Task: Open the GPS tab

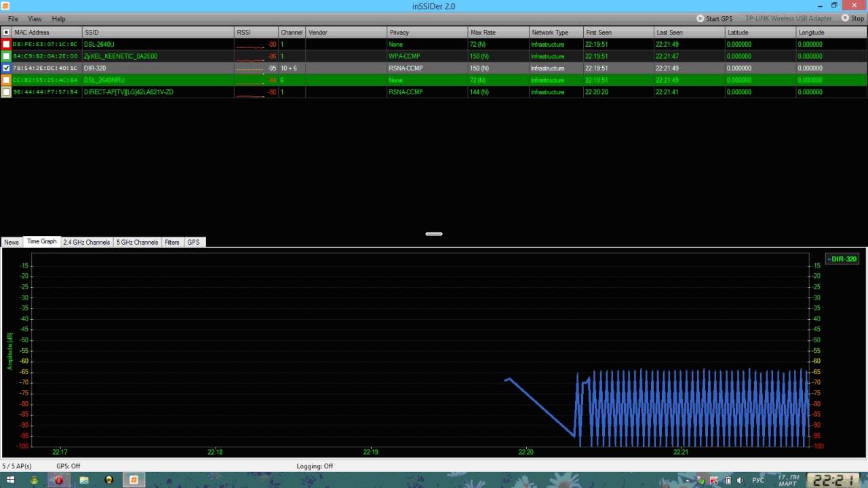Action: (x=193, y=242)
